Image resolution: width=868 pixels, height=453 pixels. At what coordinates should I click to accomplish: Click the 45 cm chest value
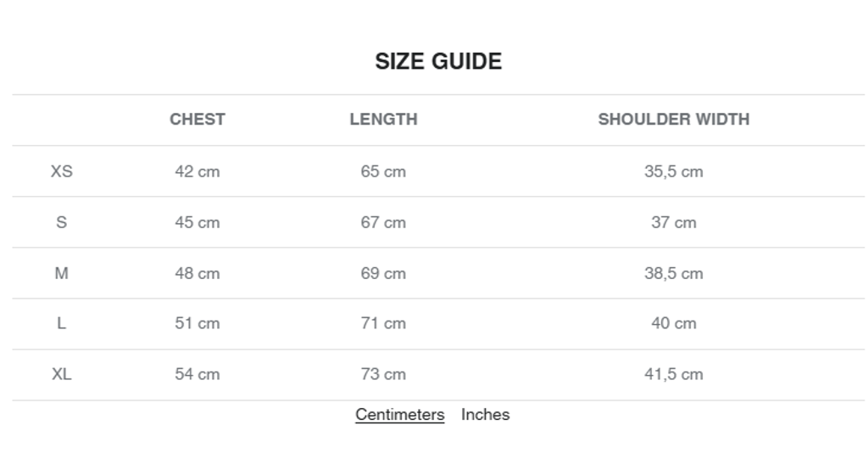tap(198, 222)
